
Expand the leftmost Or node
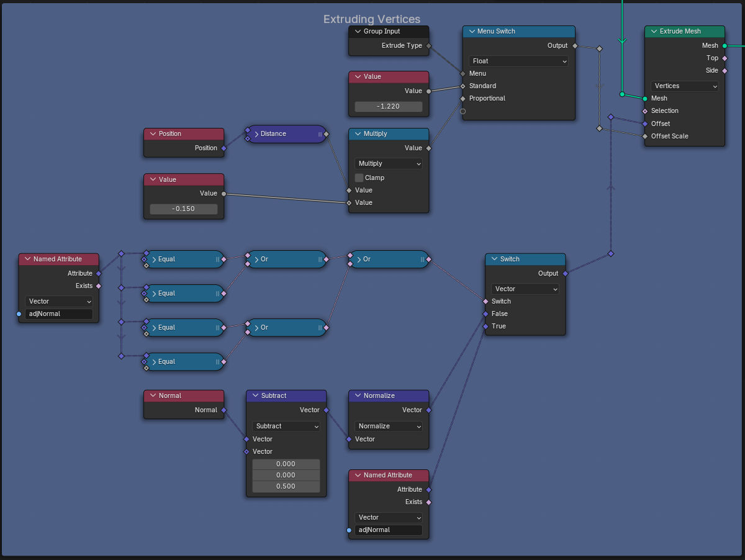coord(255,259)
